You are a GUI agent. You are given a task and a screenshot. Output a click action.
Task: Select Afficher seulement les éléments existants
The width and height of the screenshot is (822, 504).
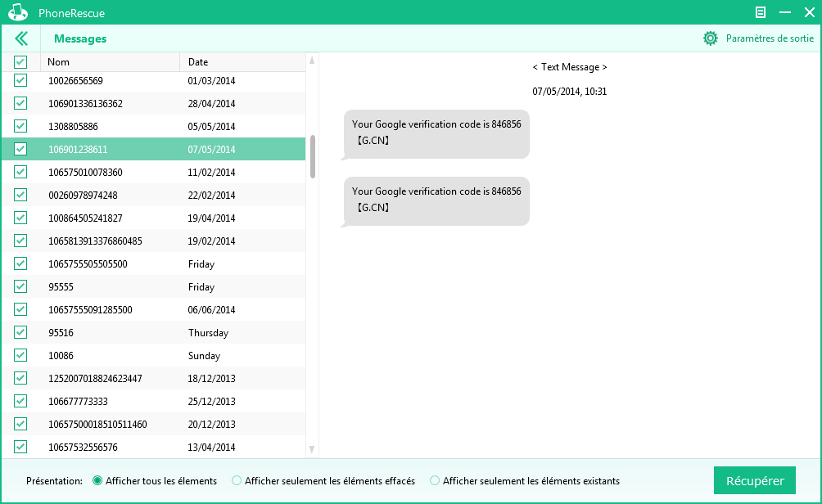click(x=435, y=480)
